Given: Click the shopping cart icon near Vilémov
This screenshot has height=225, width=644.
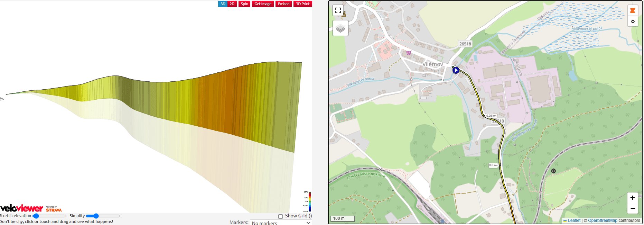Looking at the screenshot, I should click(x=409, y=53).
